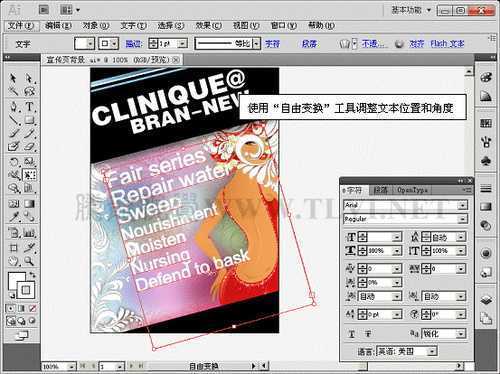This screenshot has width=500, height=374.
Task: Select the Mesh tool
Action: [x=13, y=204]
